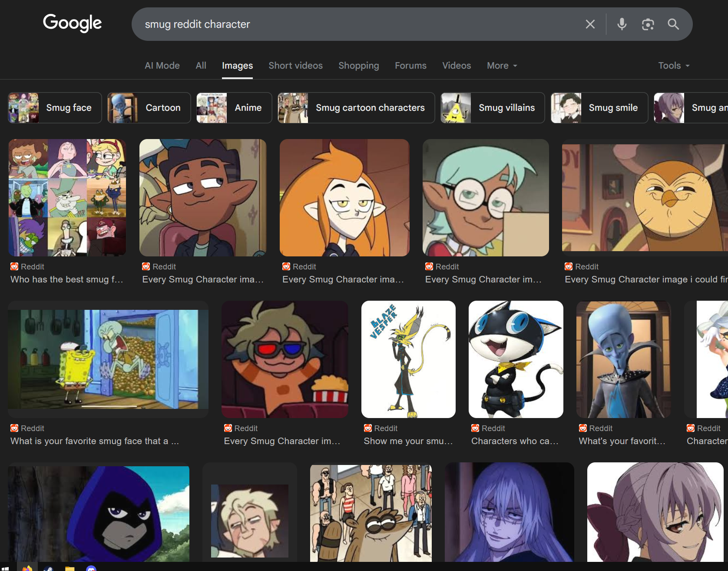
Task: Open the Tools dropdown
Action: (x=673, y=66)
